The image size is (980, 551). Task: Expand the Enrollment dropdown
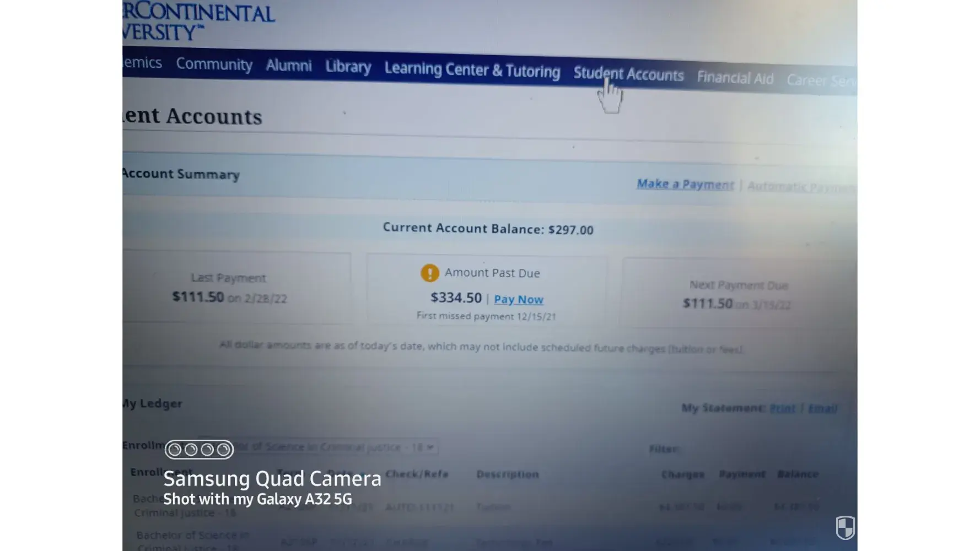(318, 446)
